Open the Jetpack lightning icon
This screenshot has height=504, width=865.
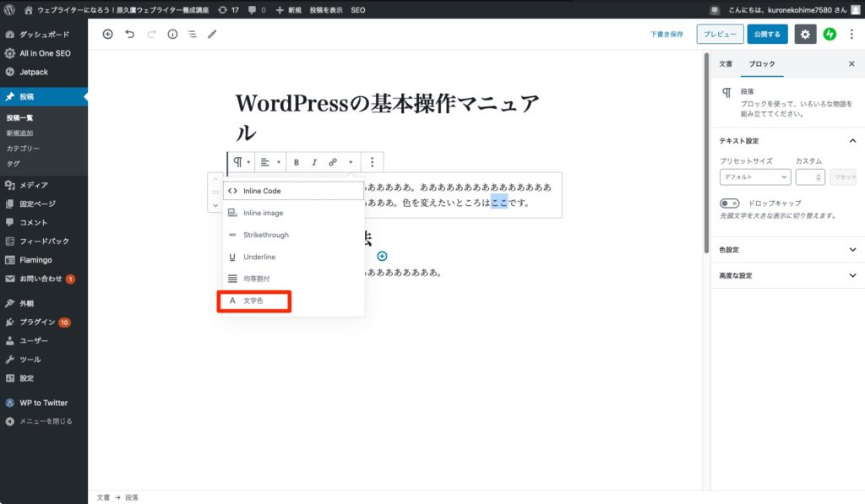[830, 34]
